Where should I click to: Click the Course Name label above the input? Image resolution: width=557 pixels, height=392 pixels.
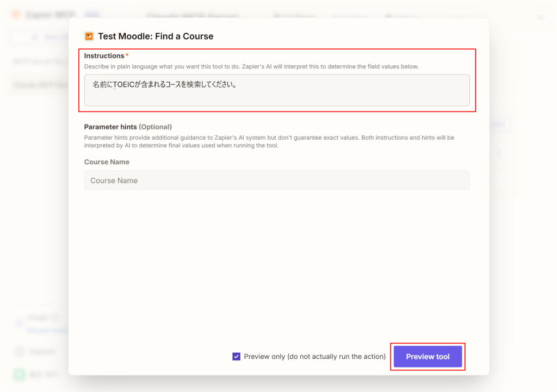(x=107, y=162)
